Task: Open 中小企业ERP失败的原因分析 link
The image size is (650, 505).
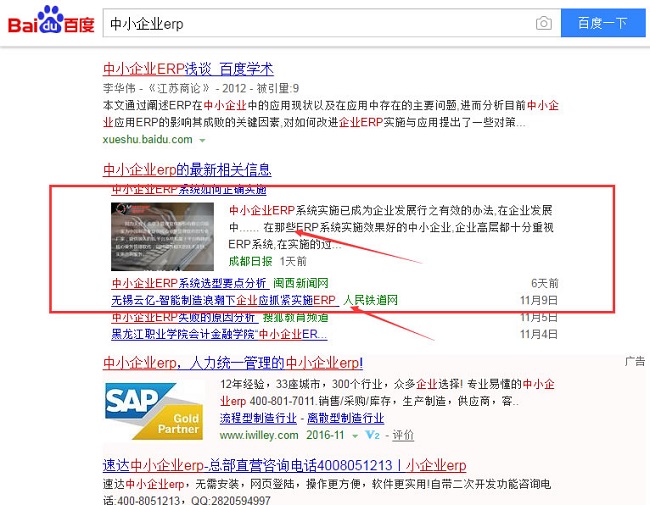Action: tap(184, 318)
